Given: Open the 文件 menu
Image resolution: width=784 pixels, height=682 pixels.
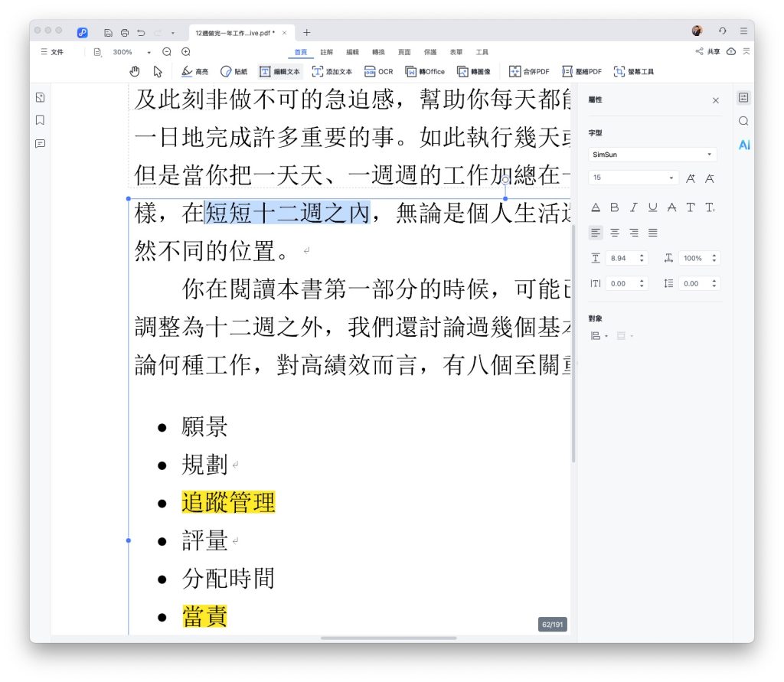Looking at the screenshot, I should tap(53, 52).
